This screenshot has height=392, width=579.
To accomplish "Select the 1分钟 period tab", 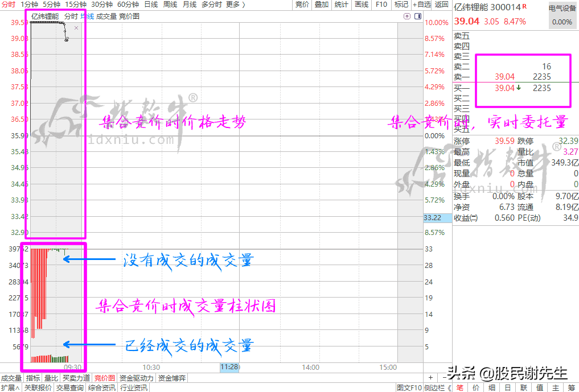I will point(29,5).
